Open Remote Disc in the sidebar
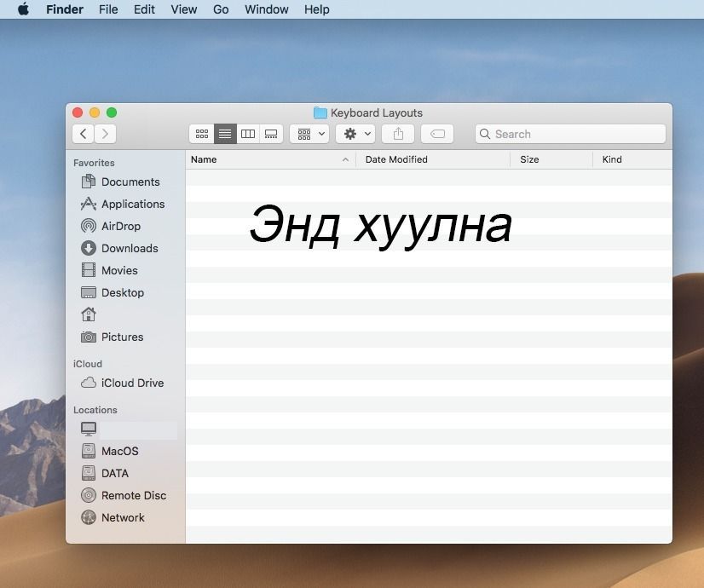This screenshot has height=588, width=704. tap(124, 495)
